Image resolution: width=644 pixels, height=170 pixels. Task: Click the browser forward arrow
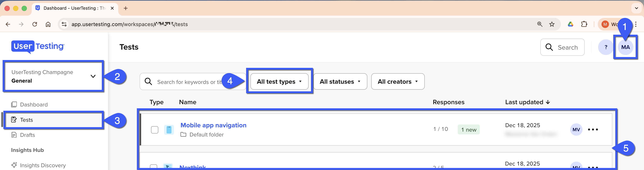tap(21, 24)
